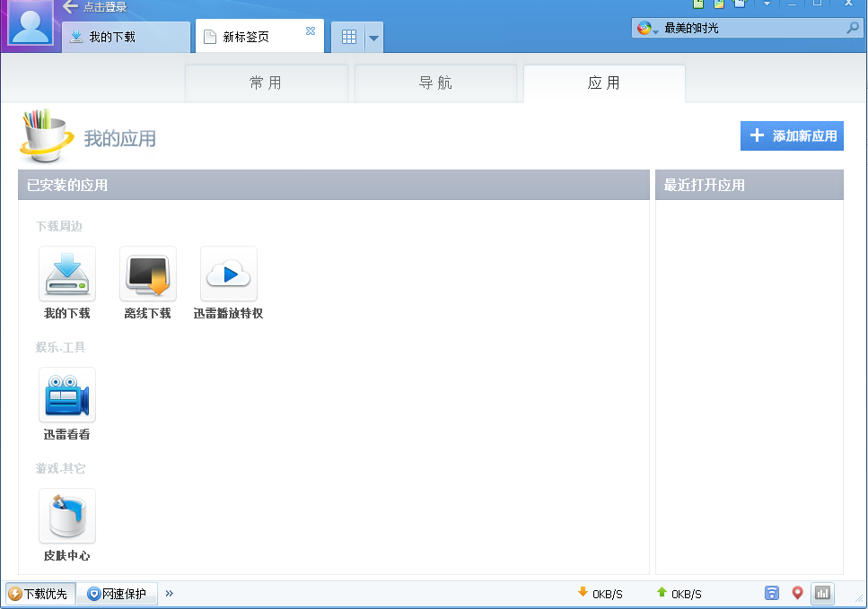
Task: Select the 新标签页 tab
Action: (x=259, y=37)
